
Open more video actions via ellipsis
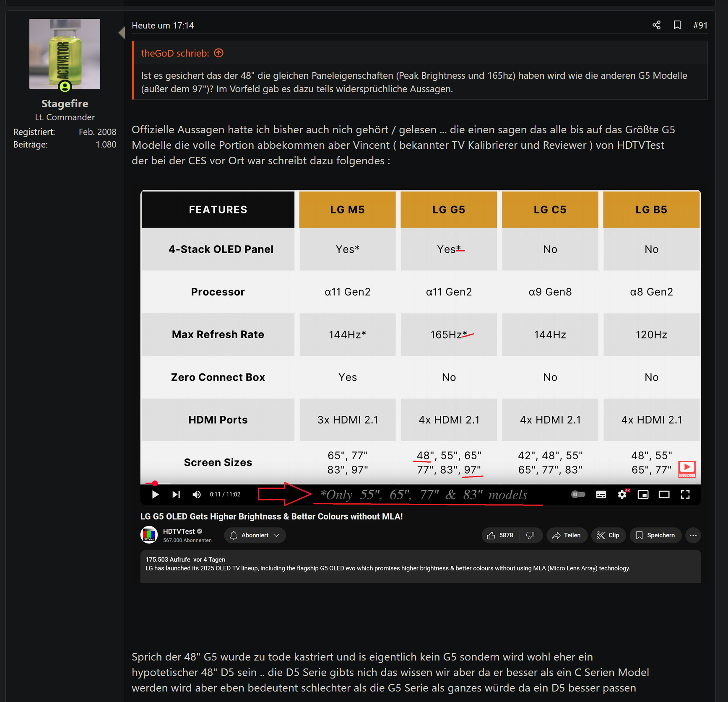click(693, 535)
